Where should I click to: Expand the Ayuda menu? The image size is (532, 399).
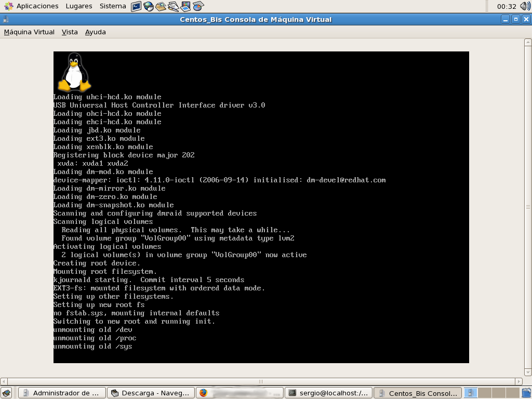(96, 32)
